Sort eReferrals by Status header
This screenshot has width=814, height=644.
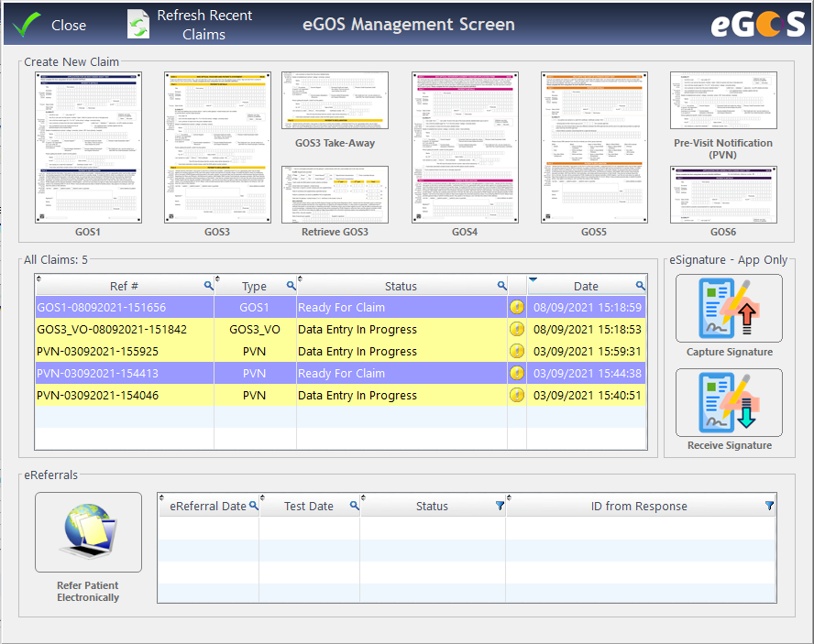(432, 506)
